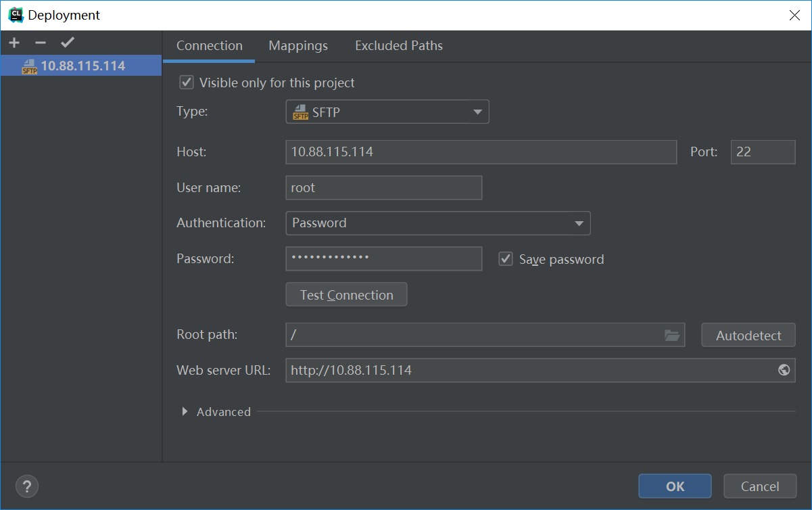This screenshot has width=812, height=510.
Task: Click the Autodetect button
Action: coord(748,335)
